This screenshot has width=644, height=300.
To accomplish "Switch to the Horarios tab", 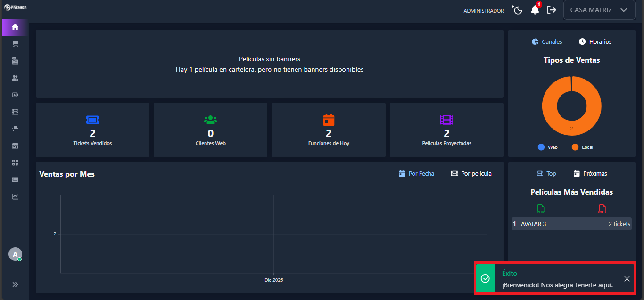I will tap(595, 41).
